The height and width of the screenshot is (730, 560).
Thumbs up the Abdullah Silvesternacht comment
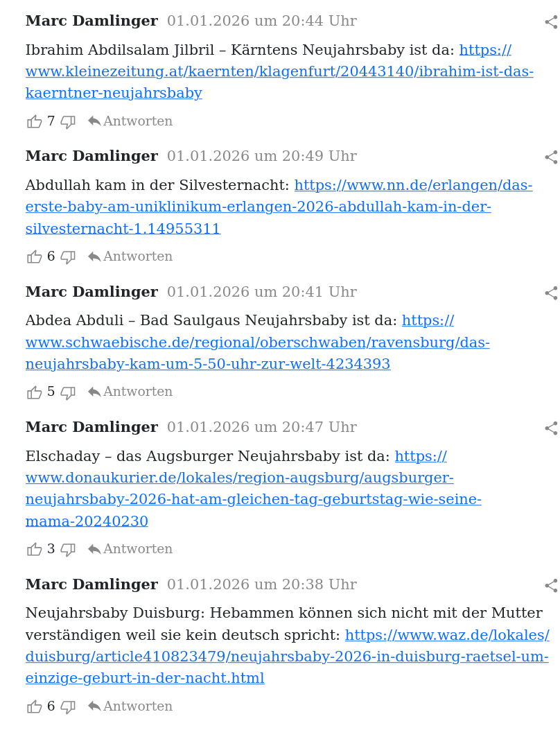[x=35, y=257]
